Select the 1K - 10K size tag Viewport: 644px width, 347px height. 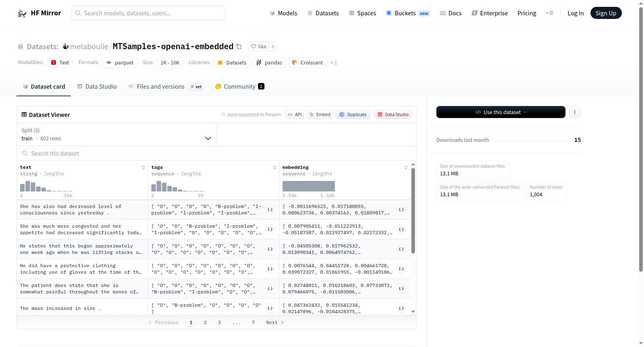(x=170, y=62)
